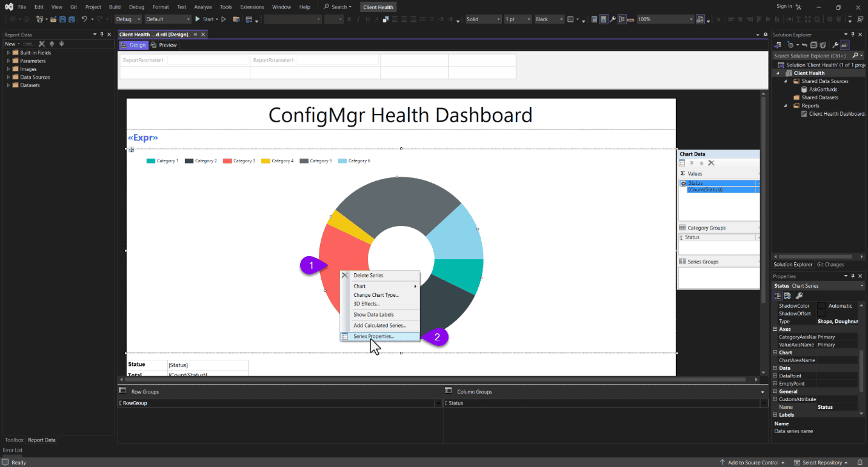Click the single Save toolbar icon

pos(62,19)
